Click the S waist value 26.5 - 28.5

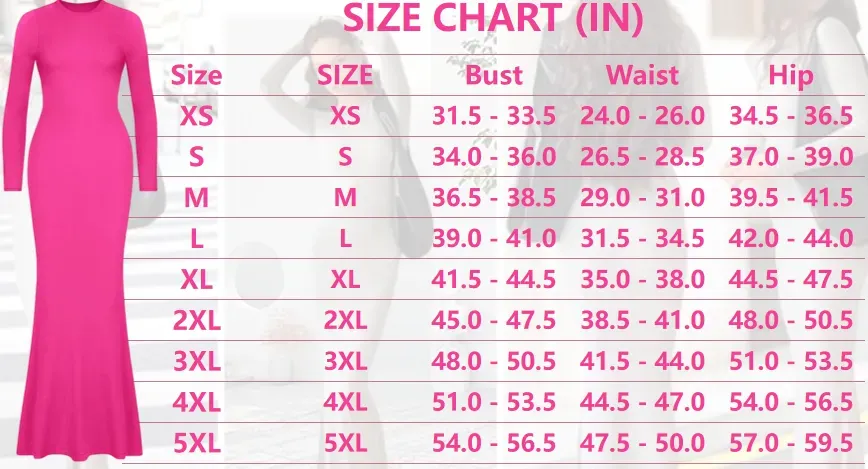642,157
